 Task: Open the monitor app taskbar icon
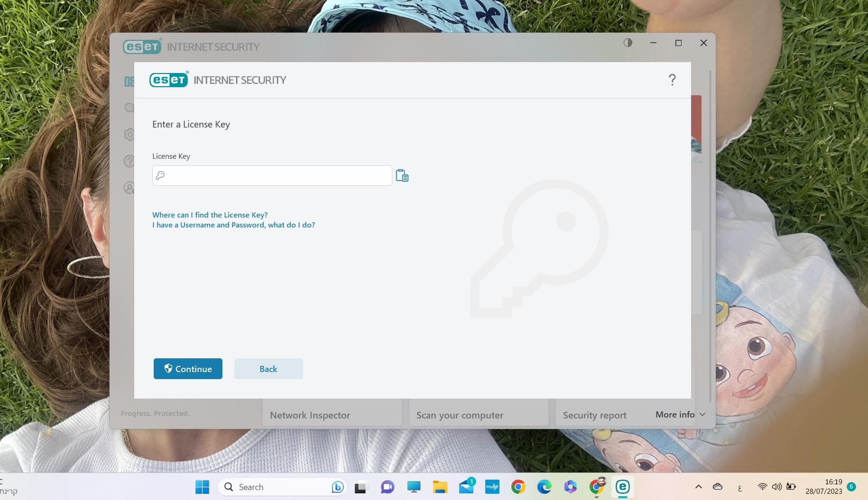414,487
